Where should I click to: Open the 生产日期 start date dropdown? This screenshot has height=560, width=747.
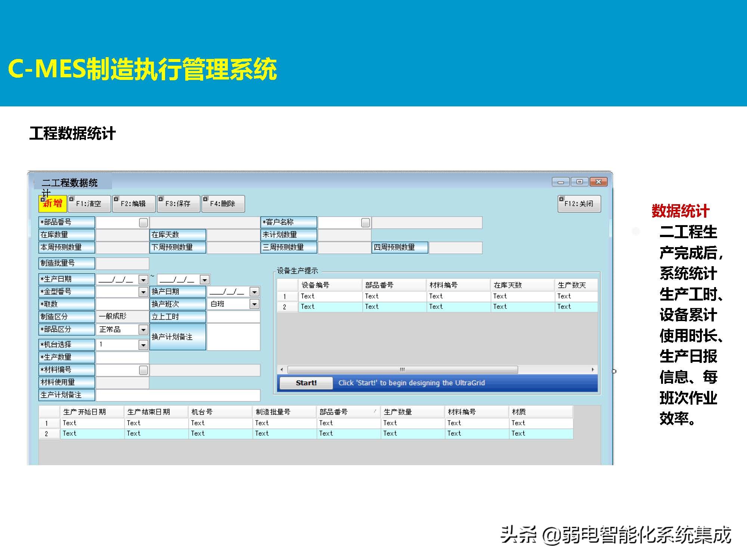pyautogui.click(x=143, y=280)
